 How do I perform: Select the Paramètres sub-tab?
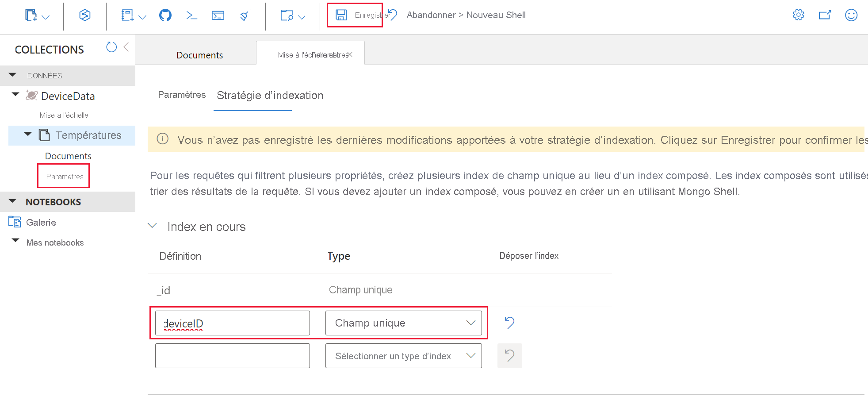[x=182, y=95]
